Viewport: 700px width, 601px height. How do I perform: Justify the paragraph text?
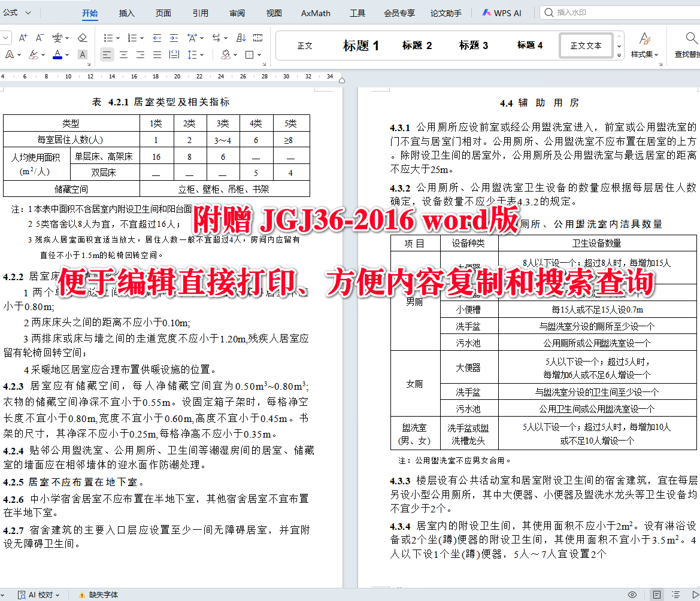[157, 55]
